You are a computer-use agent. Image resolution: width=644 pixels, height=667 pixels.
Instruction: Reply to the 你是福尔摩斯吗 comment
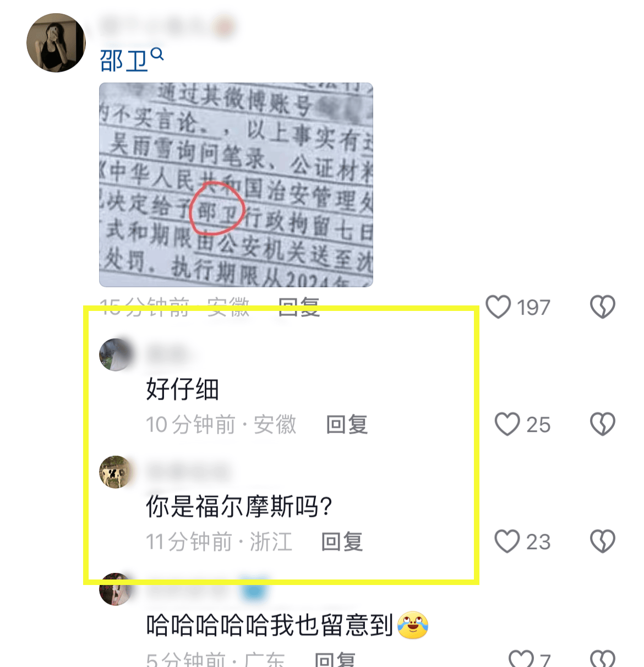[342, 542]
